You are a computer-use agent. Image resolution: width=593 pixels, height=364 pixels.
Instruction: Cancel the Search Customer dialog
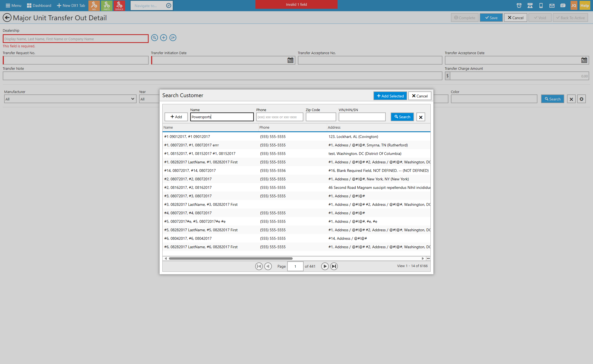(420, 96)
